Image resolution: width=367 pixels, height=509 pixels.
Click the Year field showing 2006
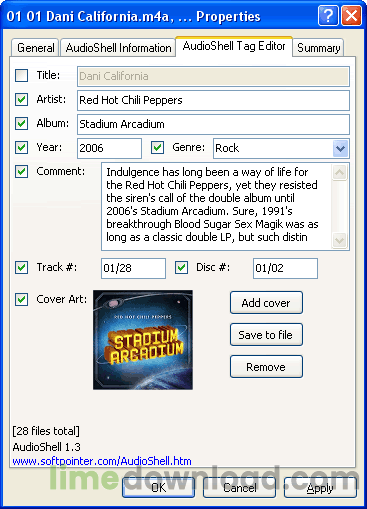[x=109, y=148]
